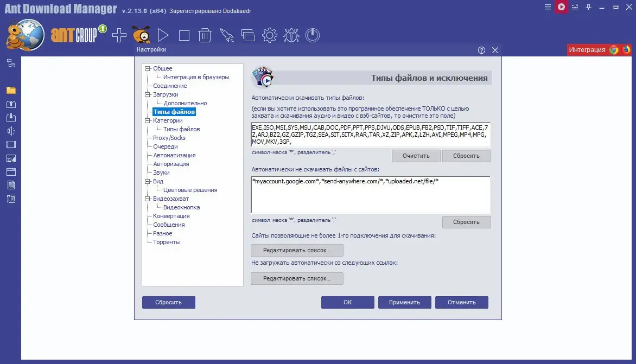Image resolution: width=636 pixels, height=364 pixels.
Task: Select the programs window category icon
Action: [11, 172]
